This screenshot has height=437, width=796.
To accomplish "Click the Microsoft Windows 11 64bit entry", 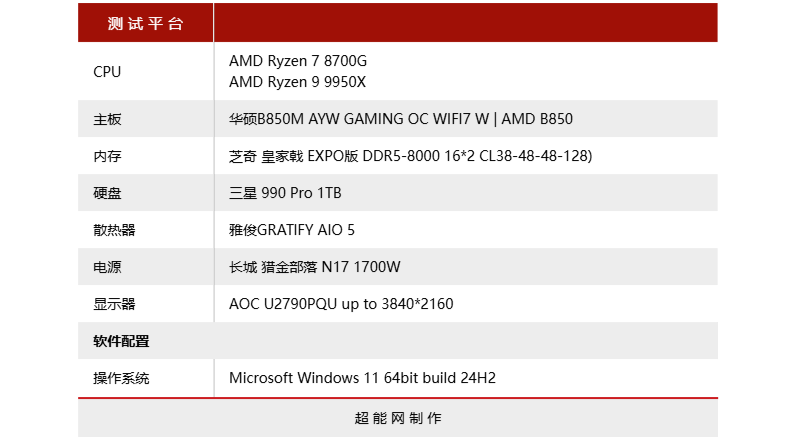I will (x=362, y=378).
